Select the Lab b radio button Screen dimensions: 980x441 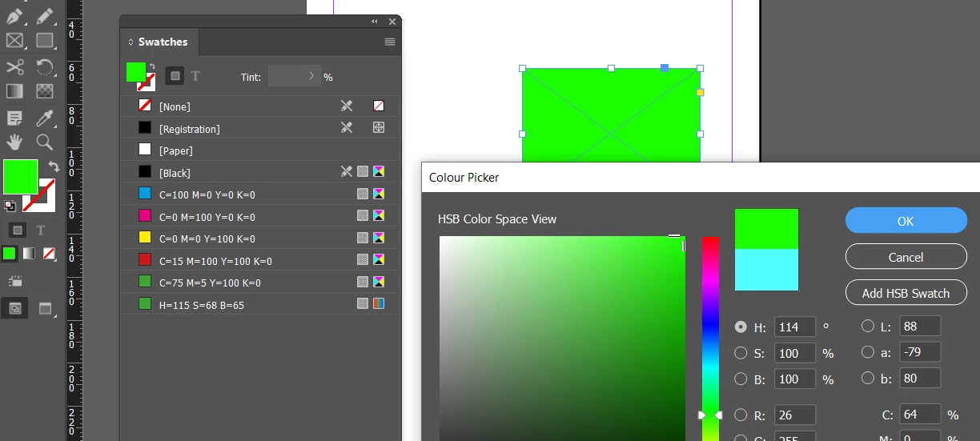click(x=867, y=379)
